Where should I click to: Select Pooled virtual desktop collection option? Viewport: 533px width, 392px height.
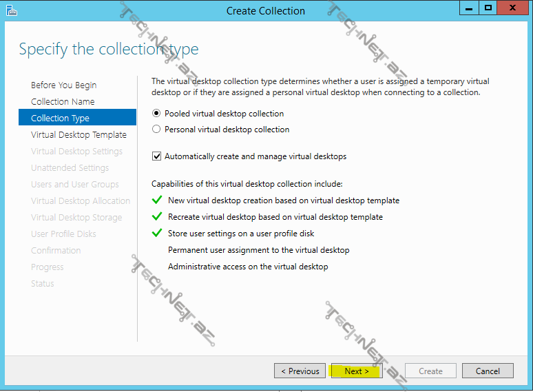pos(156,114)
